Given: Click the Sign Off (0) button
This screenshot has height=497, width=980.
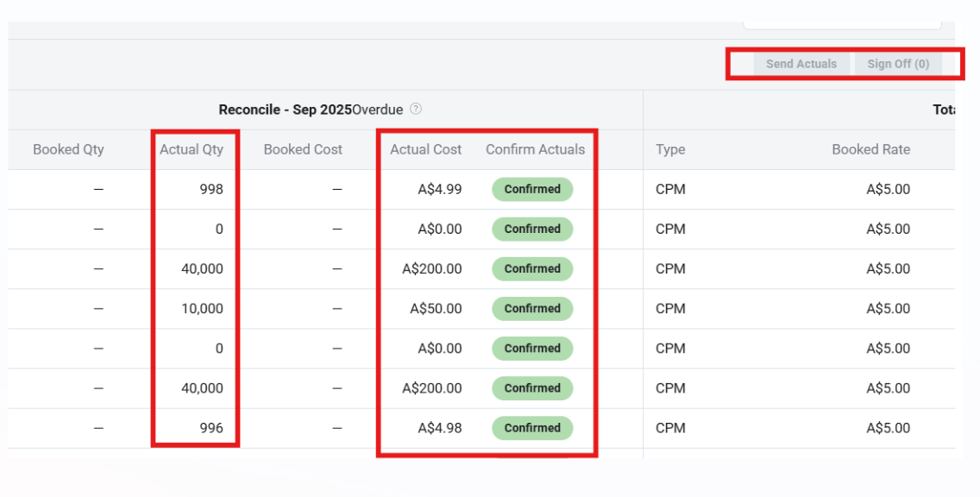Looking at the screenshot, I should coord(898,64).
